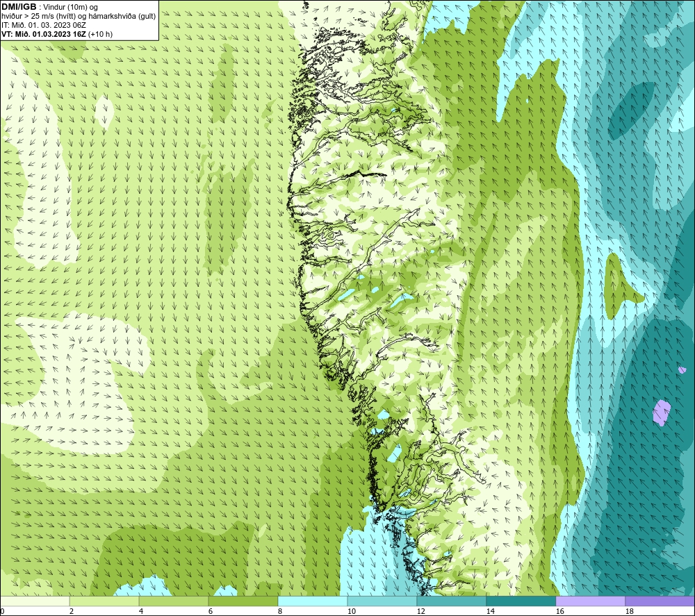Image resolution: width=695 pixels, height=616 pixels.
Task: Click the legend label "2"
Action: 72,612
